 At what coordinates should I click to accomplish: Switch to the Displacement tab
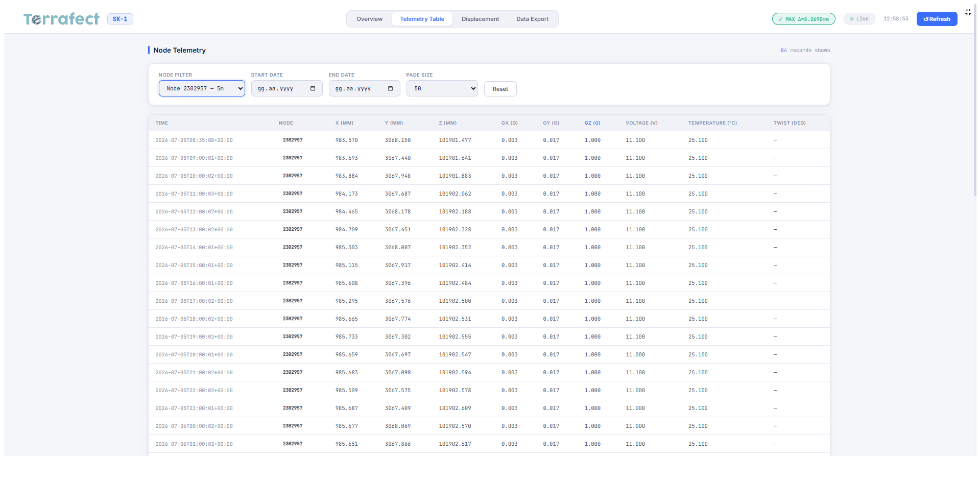(480, 19)
